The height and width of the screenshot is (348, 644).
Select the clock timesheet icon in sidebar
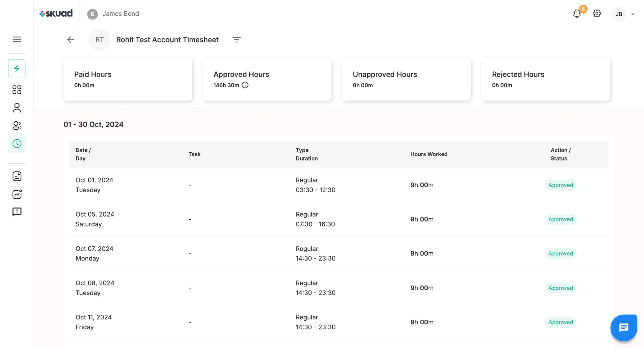point(17,144)
